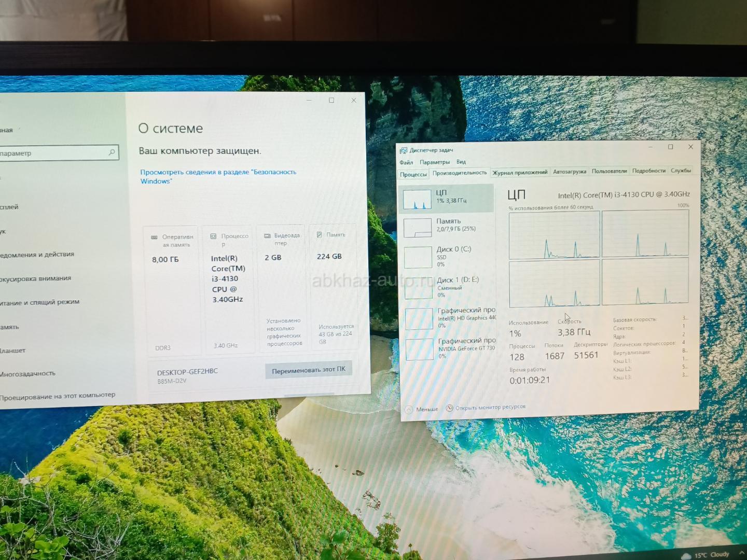Image resolution: width=747 pixels, height=560 pixels.
Task: Click the search magnifier in settings
Action: (112, 152)
